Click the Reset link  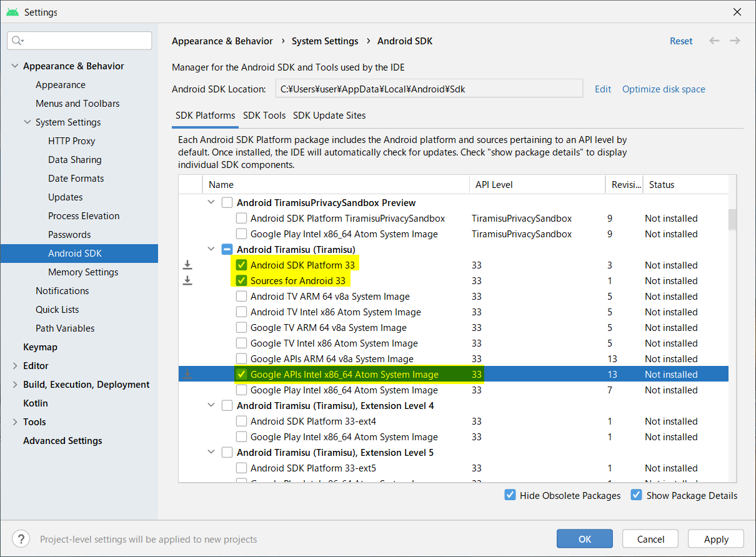[681, 41]
